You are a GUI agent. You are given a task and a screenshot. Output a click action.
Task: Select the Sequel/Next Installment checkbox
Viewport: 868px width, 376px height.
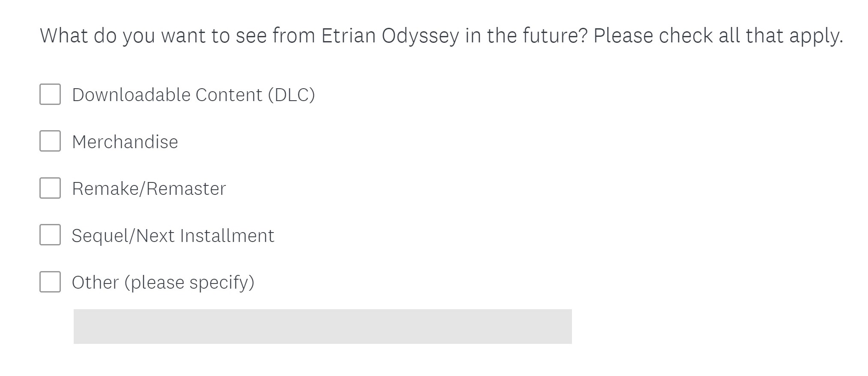50,235
